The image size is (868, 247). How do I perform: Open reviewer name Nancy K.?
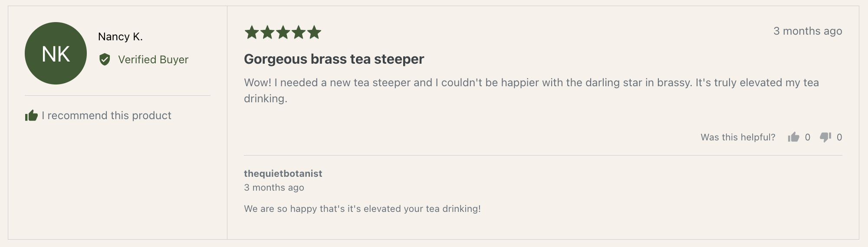(x=120, y=37)
